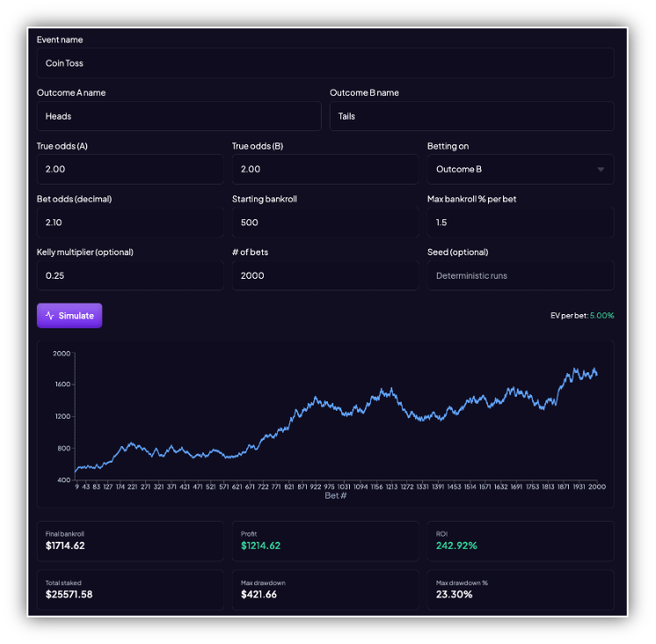Focus the Event name field
Screen dimensions: 656x644
[324, 63]
